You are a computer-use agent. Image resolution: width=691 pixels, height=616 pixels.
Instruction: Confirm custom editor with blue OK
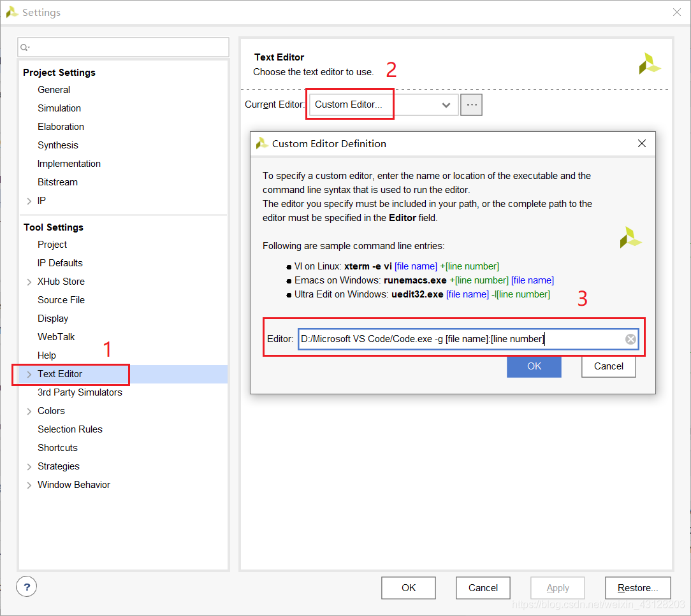[534, 366]
